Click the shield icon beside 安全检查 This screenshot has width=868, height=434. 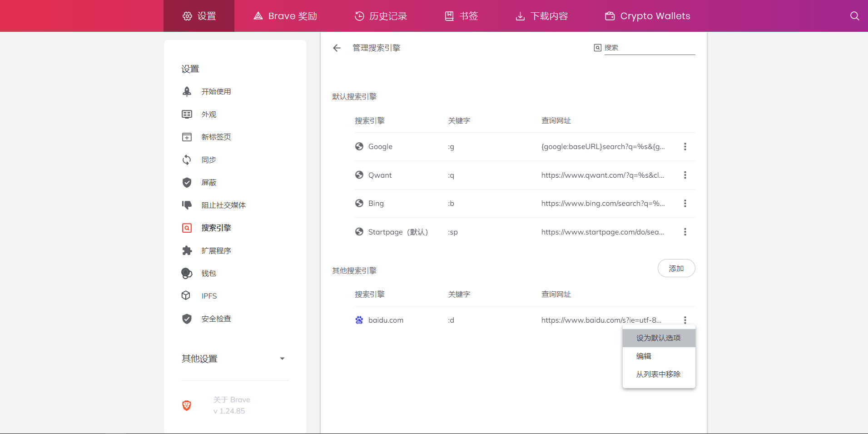[187, 319]
